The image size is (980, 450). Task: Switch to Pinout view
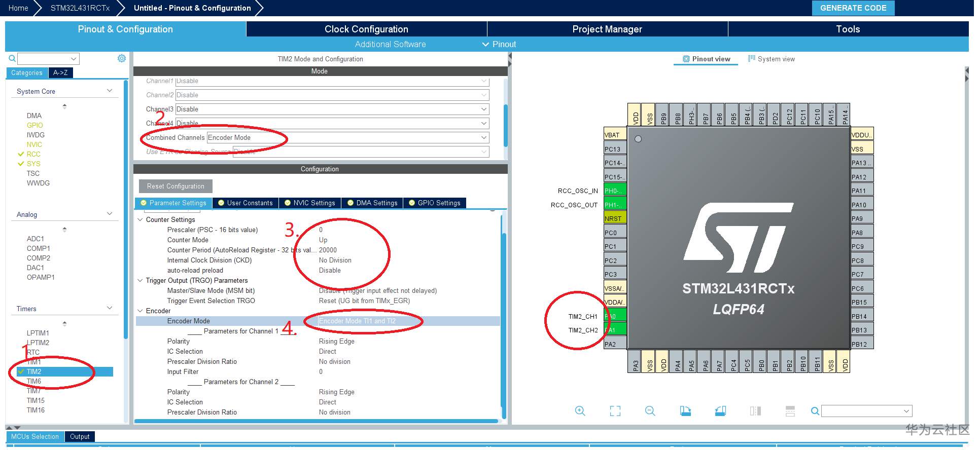pos(706,59)
